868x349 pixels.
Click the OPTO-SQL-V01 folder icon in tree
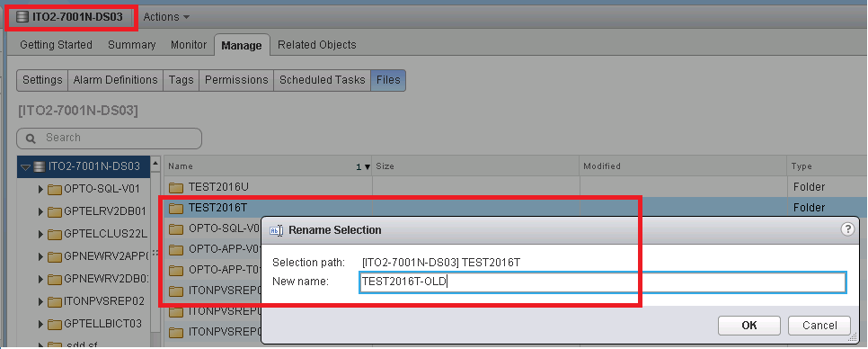54,191
